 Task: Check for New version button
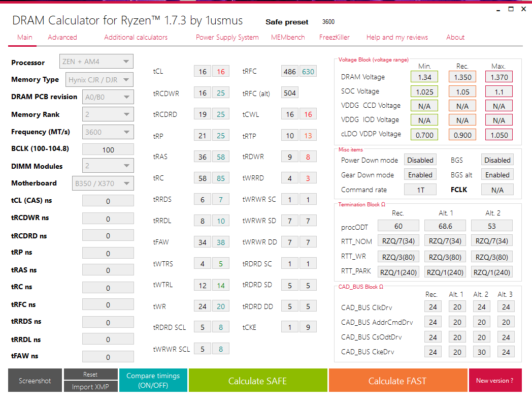pos(495,380)
